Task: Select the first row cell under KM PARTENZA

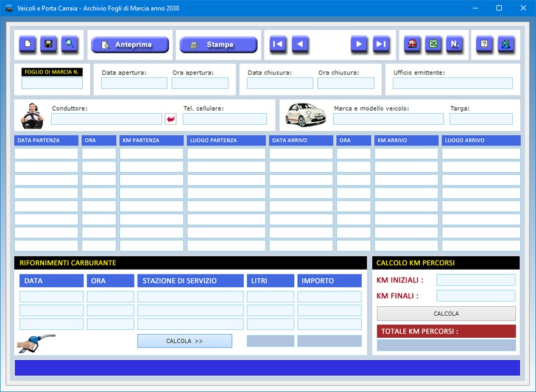Action: 152,153
